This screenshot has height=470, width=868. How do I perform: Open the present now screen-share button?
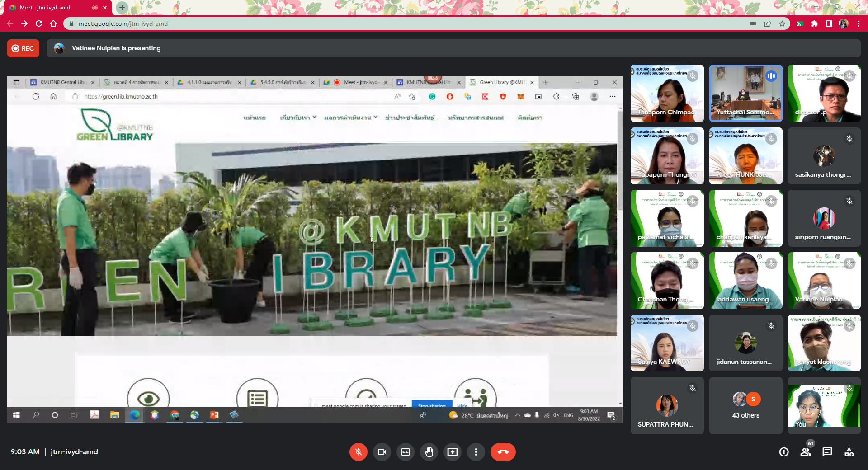pos(453,452)
